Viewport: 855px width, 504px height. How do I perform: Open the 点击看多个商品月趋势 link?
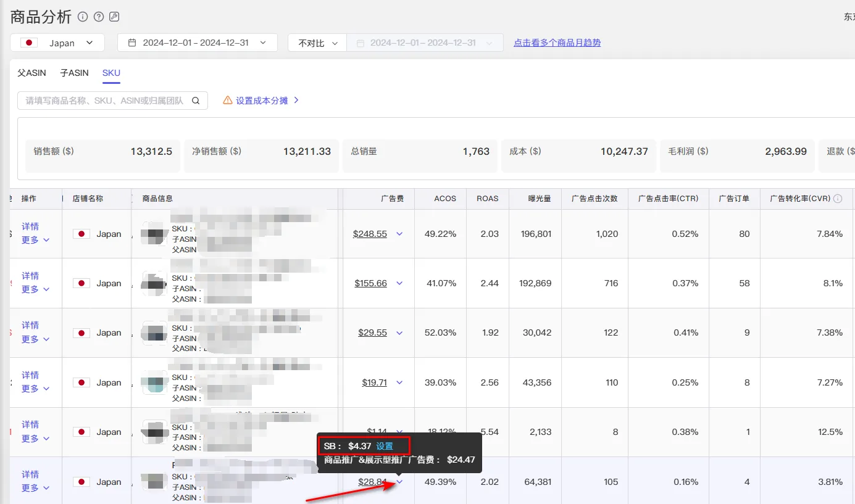coord(557,43)
